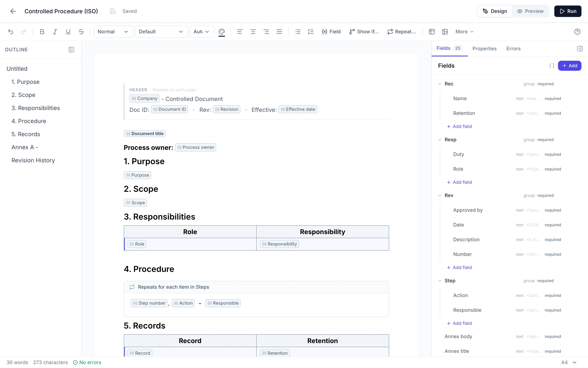Click the No errors status indicator

pos(87,362)
